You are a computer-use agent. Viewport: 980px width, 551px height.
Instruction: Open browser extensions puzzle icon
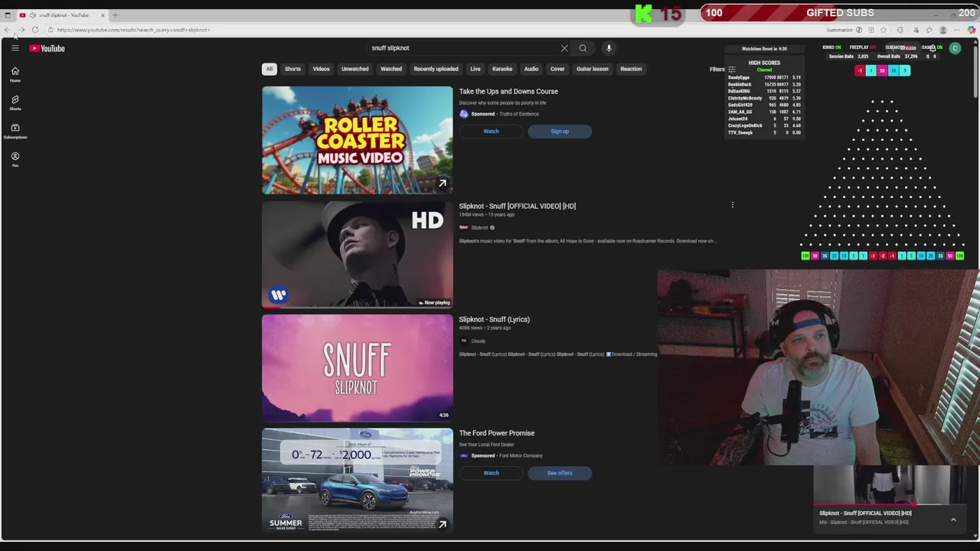coord(900,30)
